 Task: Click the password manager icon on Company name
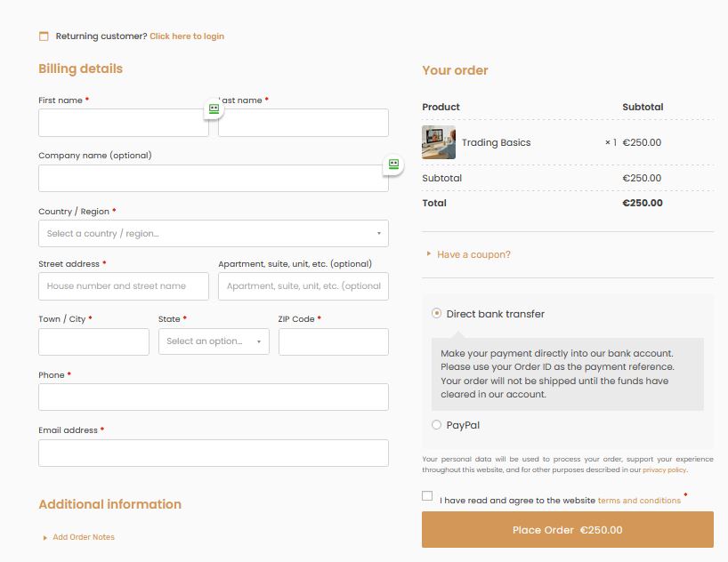393,165
